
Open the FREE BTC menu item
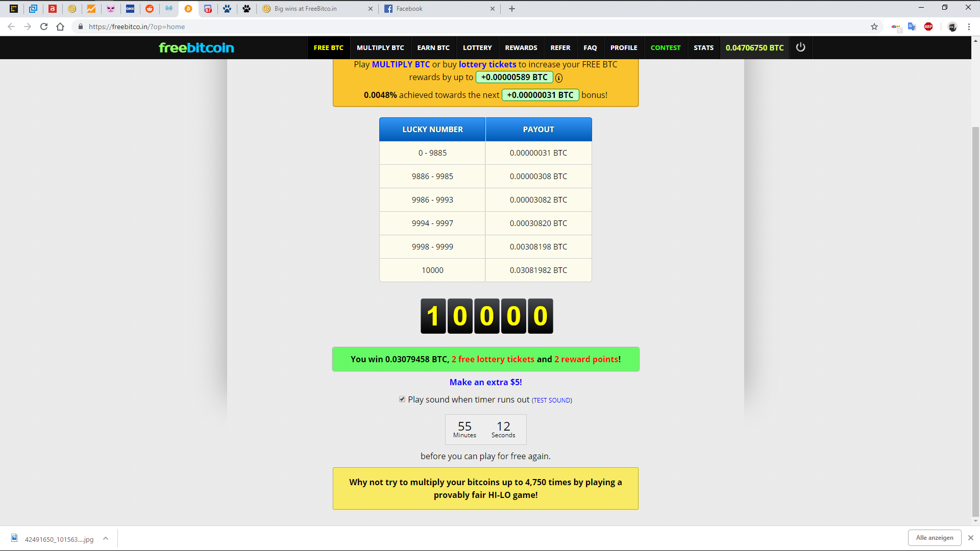[329, 47]
